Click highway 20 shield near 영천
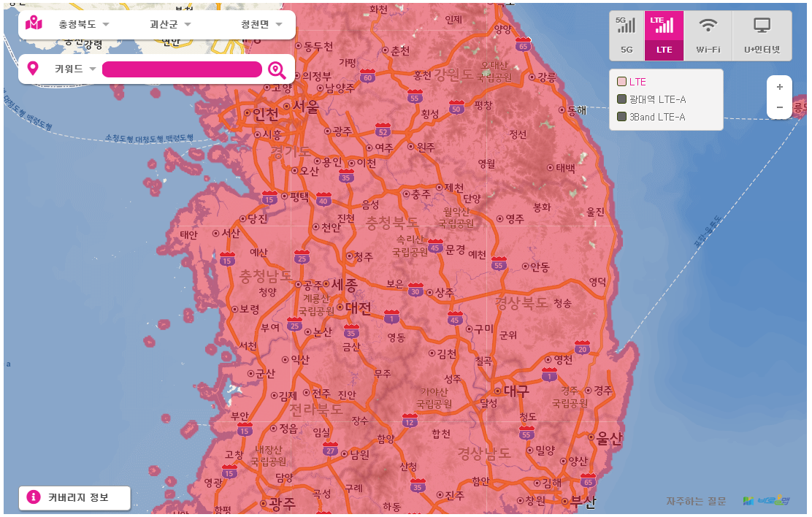Screen dimensions: 812x517 coord(582,347)
